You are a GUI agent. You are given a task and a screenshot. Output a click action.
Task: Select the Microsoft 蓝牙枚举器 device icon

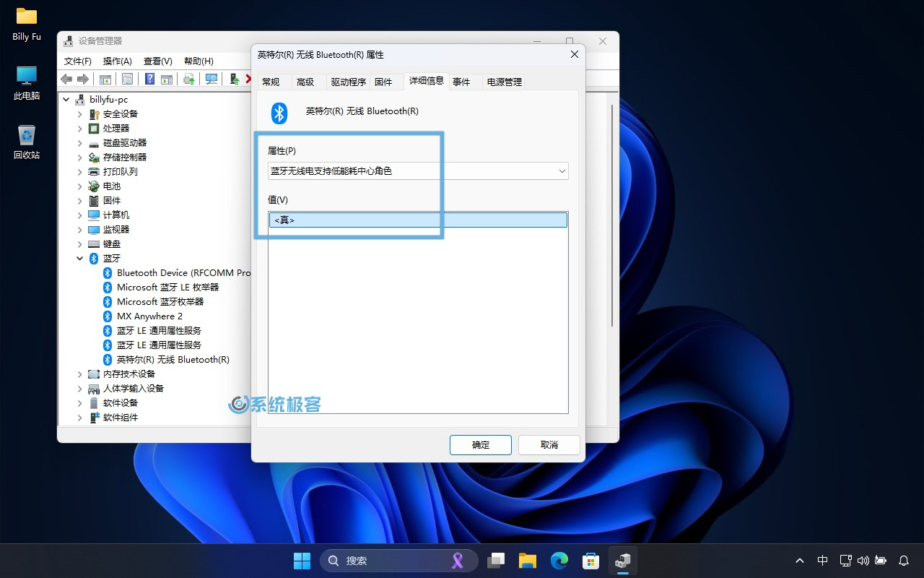pos(108,301)
